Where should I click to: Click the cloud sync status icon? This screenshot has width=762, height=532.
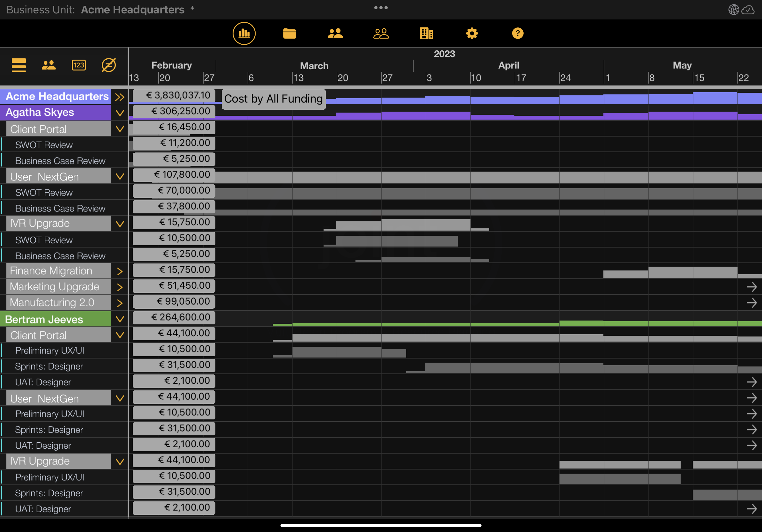[748, 10]
